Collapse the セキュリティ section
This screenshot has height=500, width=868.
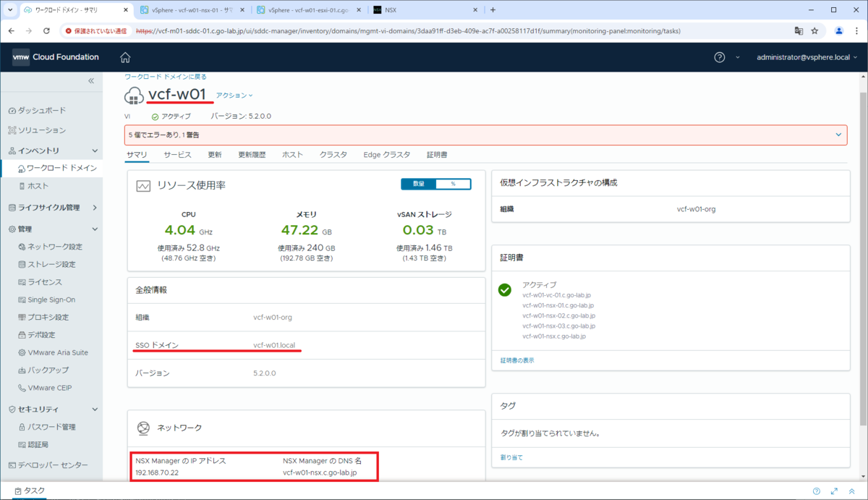click(95, 409)
